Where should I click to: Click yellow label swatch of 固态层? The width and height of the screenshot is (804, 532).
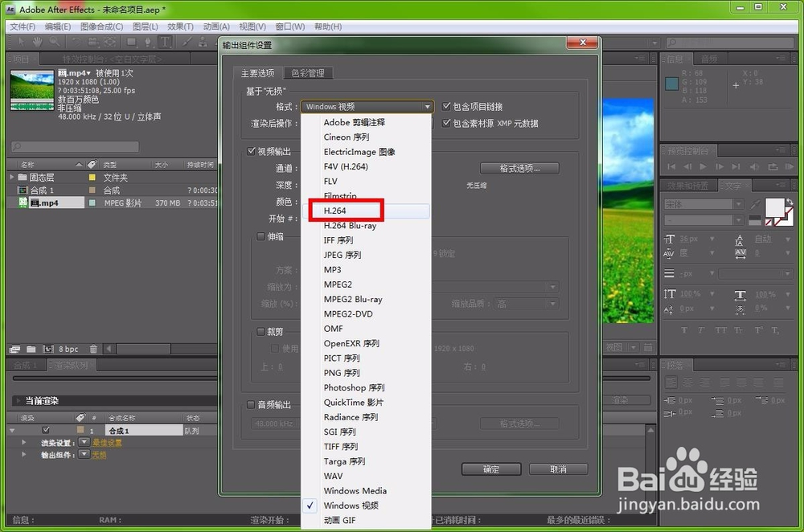tap(92, 178)
